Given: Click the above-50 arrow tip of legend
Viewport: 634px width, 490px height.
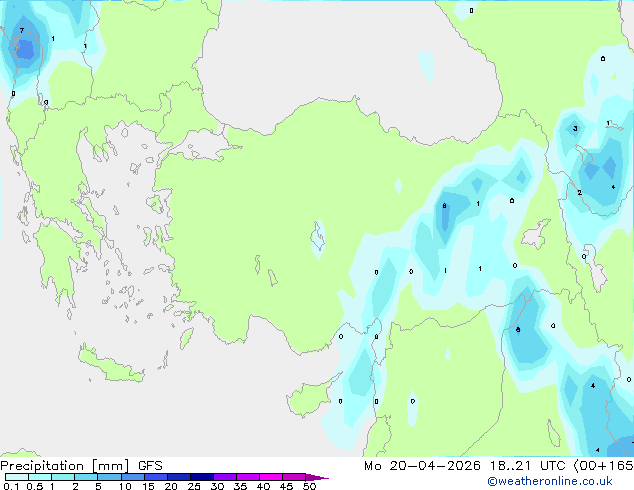Looking at the screenshot, I should [x=317, y=477].
